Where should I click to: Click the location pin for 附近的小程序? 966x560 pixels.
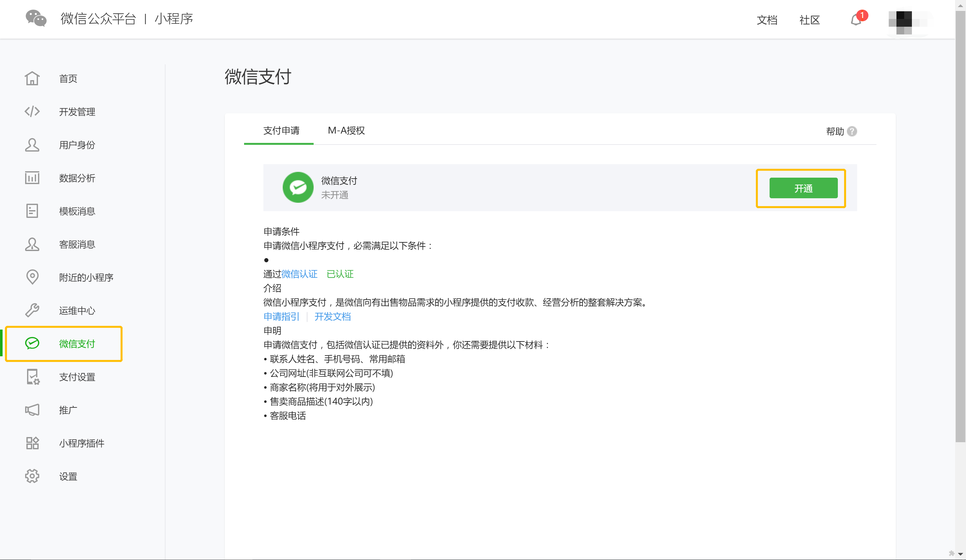click(32, 277)
